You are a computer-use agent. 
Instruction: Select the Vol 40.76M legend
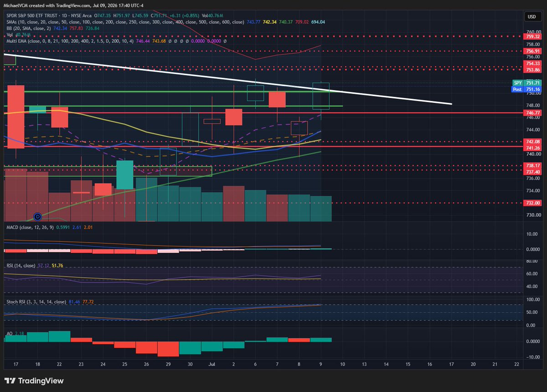click(x=18, y=34)
